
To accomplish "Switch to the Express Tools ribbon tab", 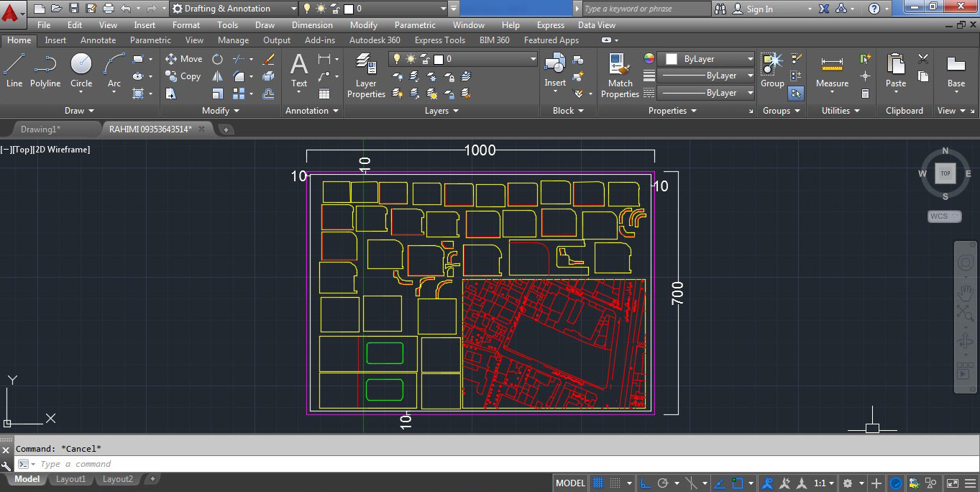I will [440, 40].
